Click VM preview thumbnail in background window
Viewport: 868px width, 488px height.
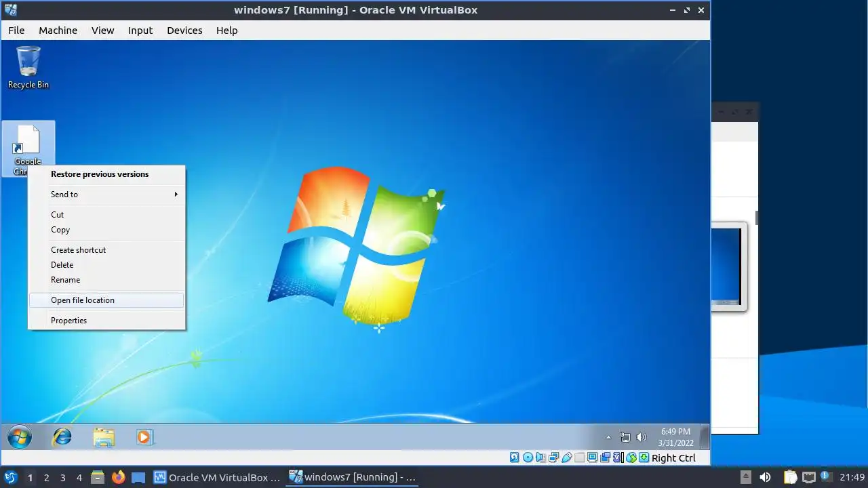click(728, 266)
